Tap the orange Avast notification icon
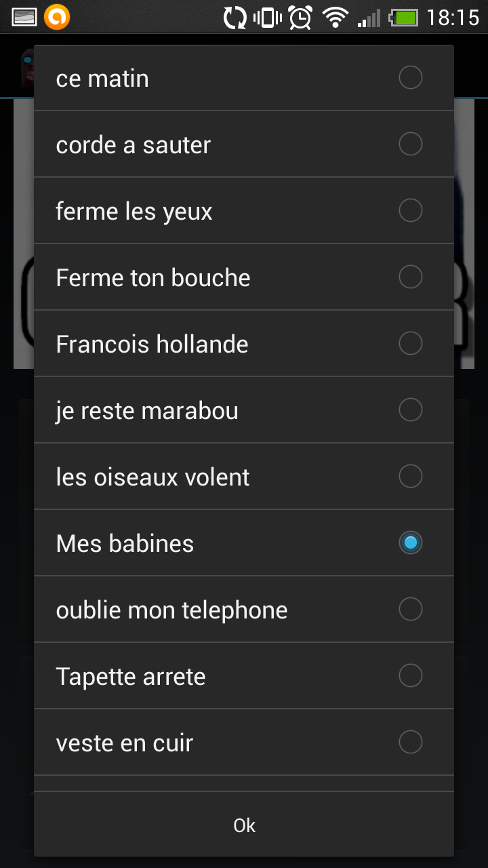The height and width of the screenshot is (868, 488). [57, 18]
